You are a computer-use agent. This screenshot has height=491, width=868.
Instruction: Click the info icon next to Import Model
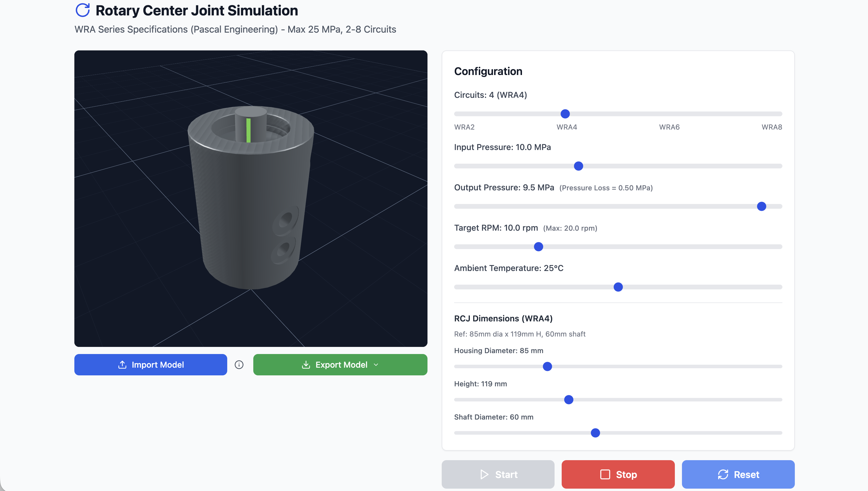point(239,364)
